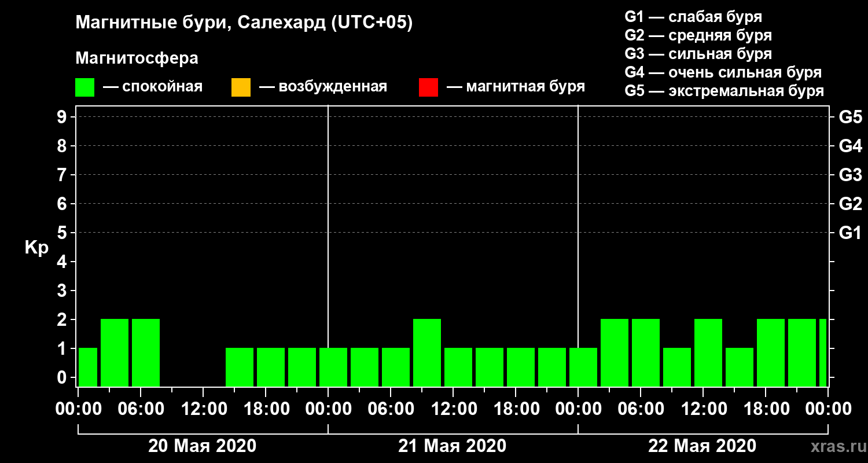Viewport: 868px width, 463px height.
Task: Click the 12:00 time label under 21 May
Action: pos(453,409)
